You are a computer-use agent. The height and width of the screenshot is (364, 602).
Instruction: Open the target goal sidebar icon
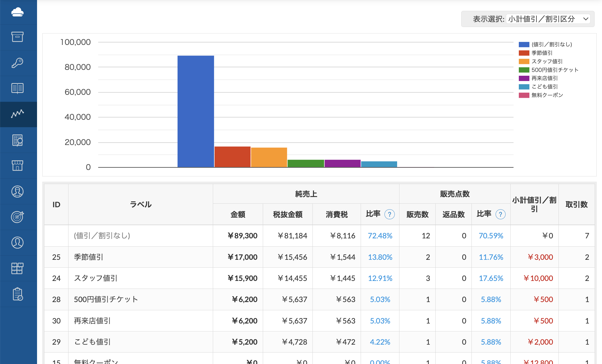pos(17,217)
